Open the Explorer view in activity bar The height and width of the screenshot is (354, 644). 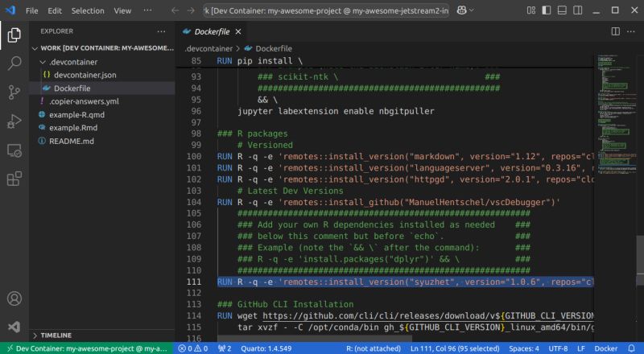pyautogui.click(x=14, y=35)
